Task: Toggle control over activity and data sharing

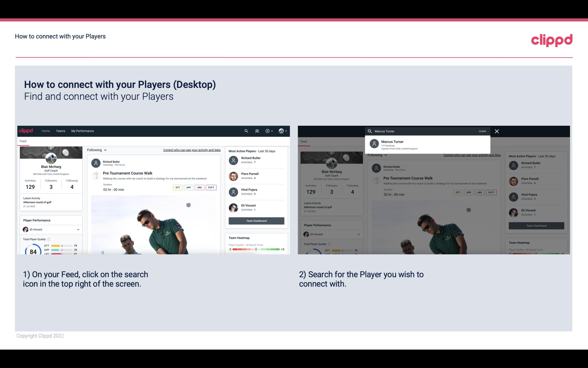Action: coord(191,150)
